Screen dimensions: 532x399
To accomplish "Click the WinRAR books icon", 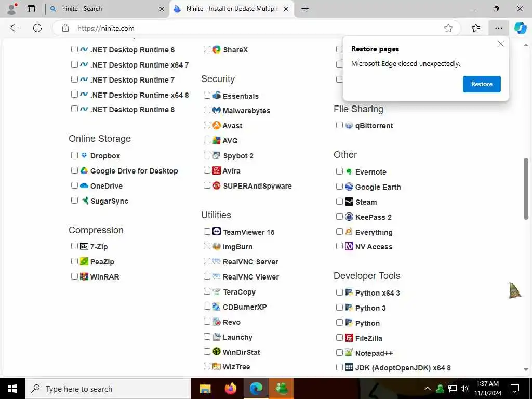I will click(84, 276).
